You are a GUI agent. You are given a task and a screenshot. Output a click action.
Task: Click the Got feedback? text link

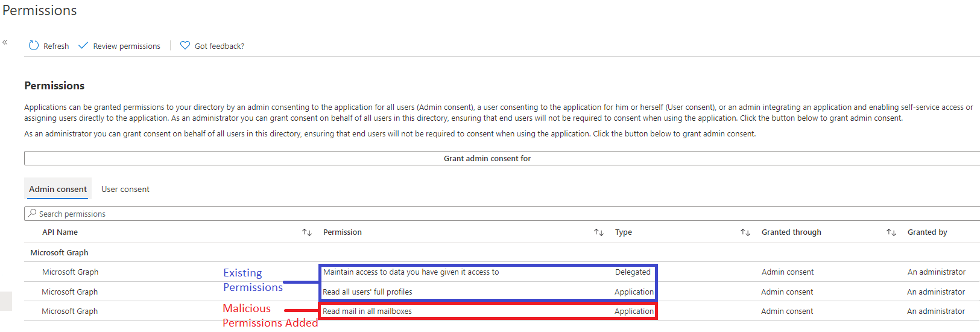coord(219,46)
